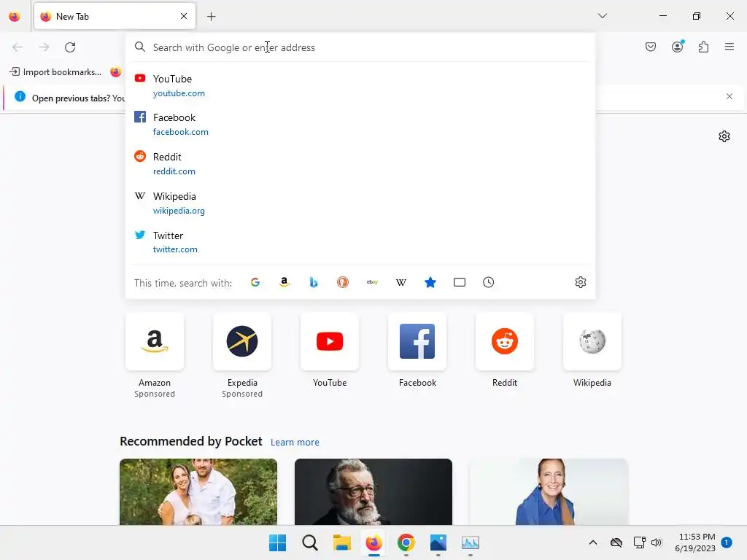List all tabs dropdown arrow
This screenshot has height=560, width=747.
click(x=603, y=16)
